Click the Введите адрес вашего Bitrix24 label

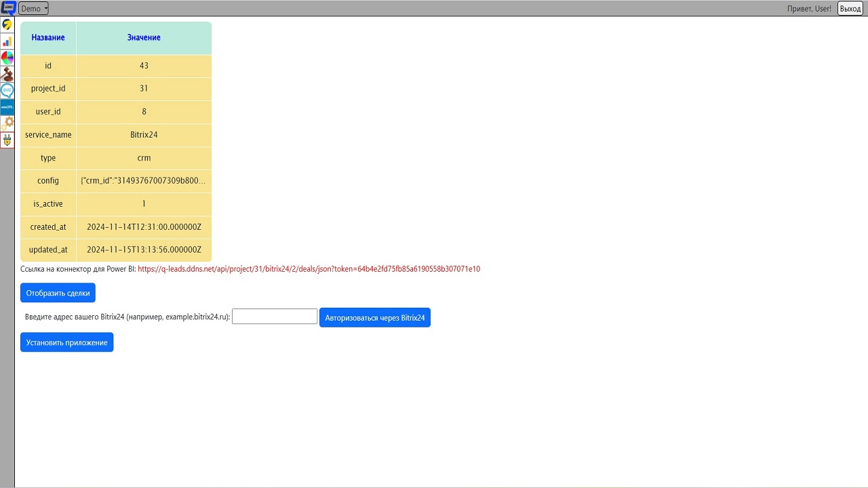pos(127,317)
